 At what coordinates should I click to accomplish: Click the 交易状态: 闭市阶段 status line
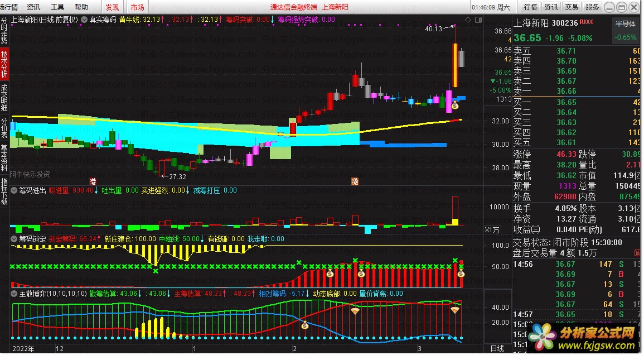point(568,242)
